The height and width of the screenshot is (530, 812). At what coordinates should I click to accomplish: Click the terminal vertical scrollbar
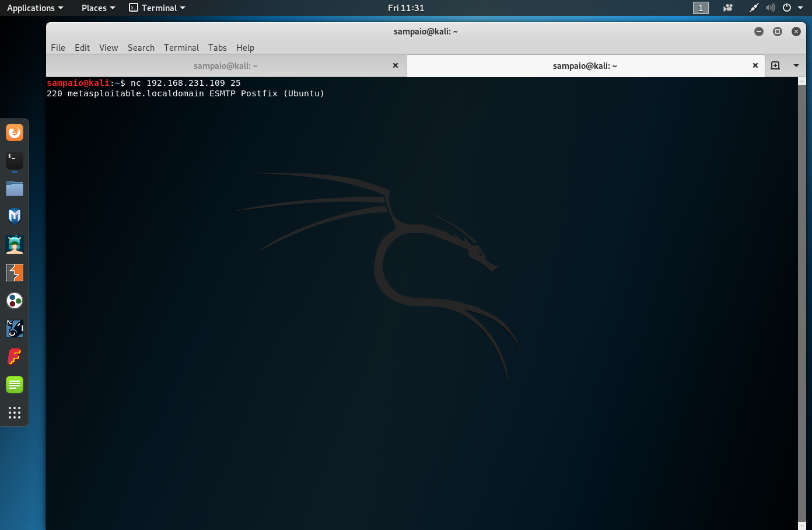click(801, 303)
